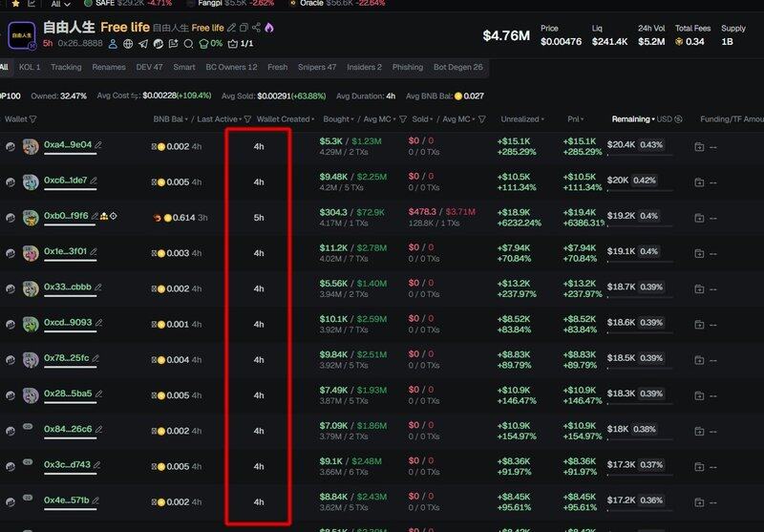Click the share icon beside Free life
The width and height of the screenshot is (764, 532).
pos(257,28)
